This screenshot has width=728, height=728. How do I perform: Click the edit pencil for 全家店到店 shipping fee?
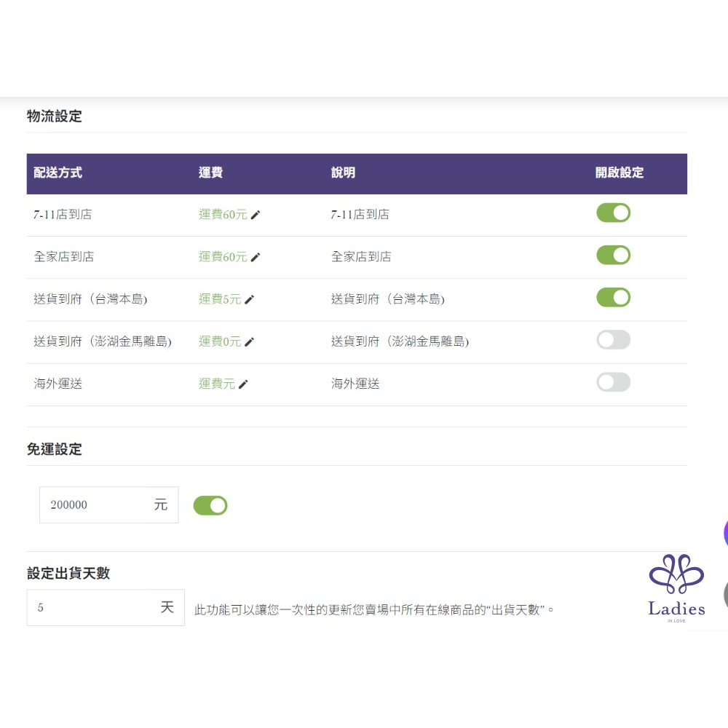click(256, 257)
